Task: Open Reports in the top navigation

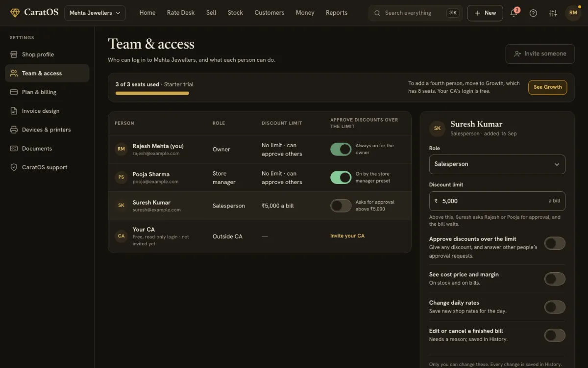Action: point(337,13)
